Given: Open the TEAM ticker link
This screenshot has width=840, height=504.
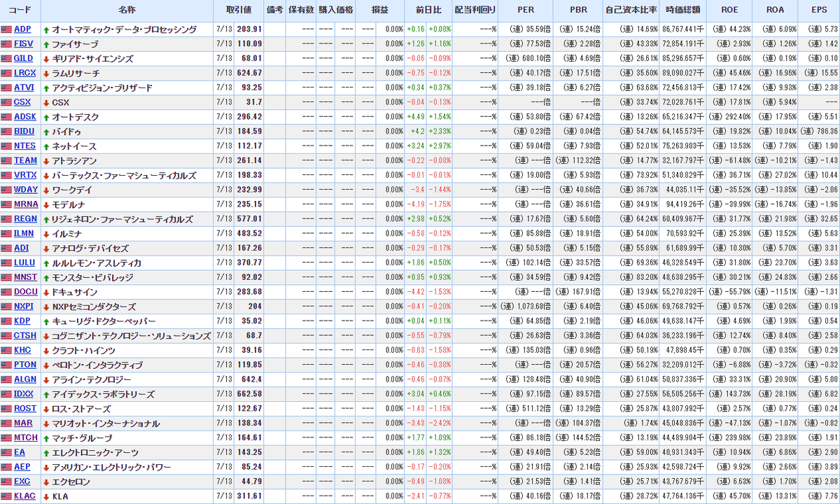Looking at the screenshot, I should click(x=24, y=161).
